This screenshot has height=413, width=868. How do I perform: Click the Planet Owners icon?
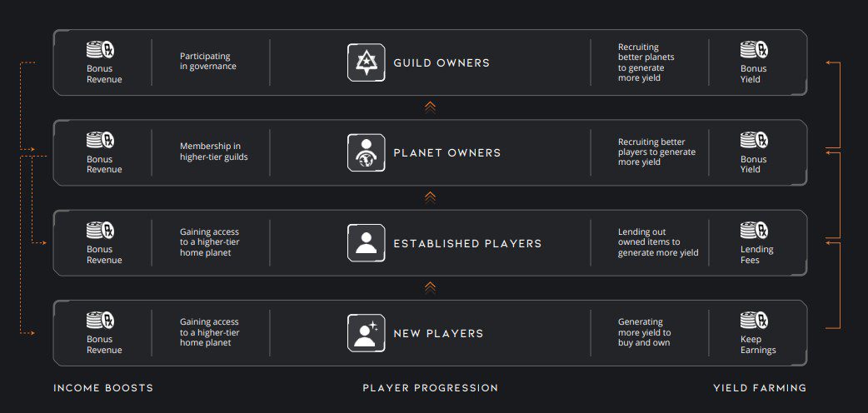pyautogui.click(x=366, y=153)
